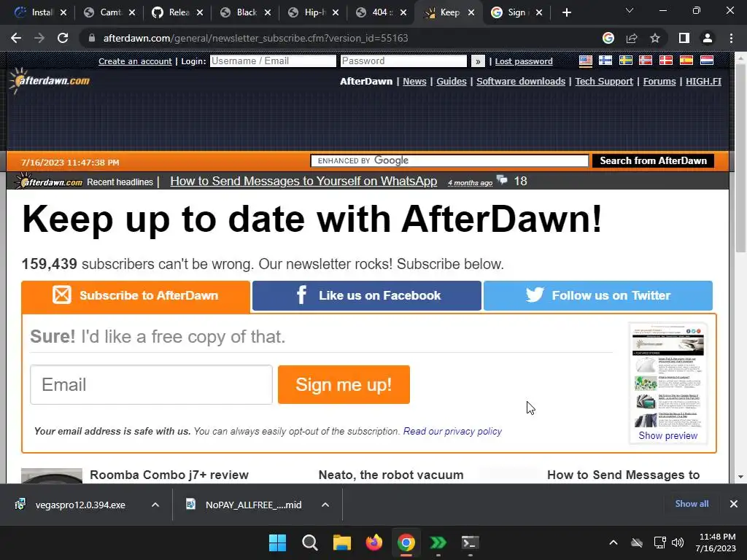Viewport: 747px width, 560px height.
Task: Open the tab search dropdown
Action: tap(630, 10)
